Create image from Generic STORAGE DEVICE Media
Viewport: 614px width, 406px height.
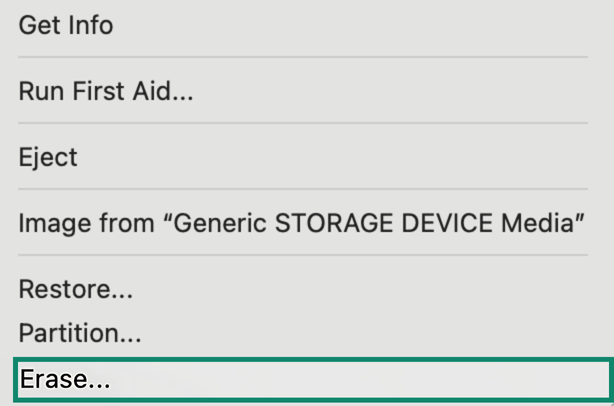(x=301, y=223)
